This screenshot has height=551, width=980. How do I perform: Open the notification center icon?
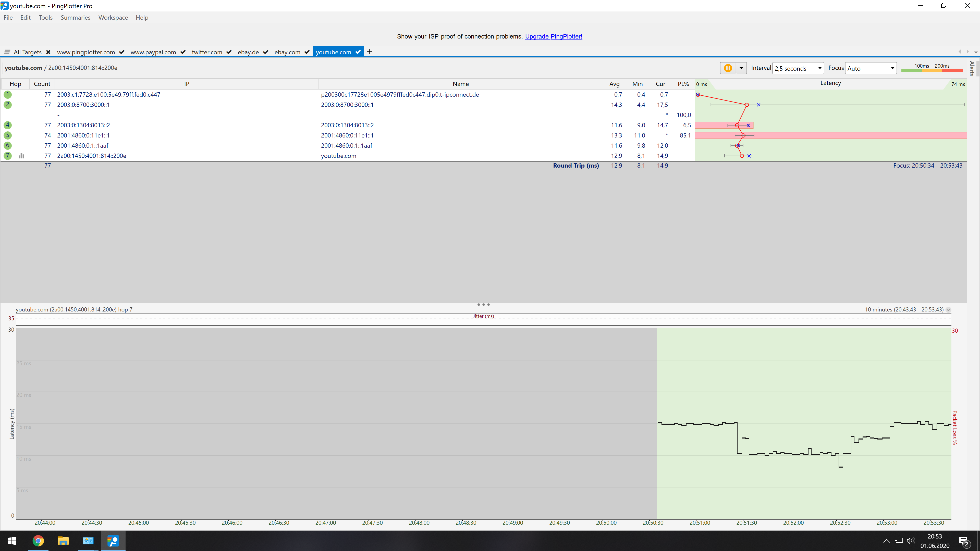[964, 541]
